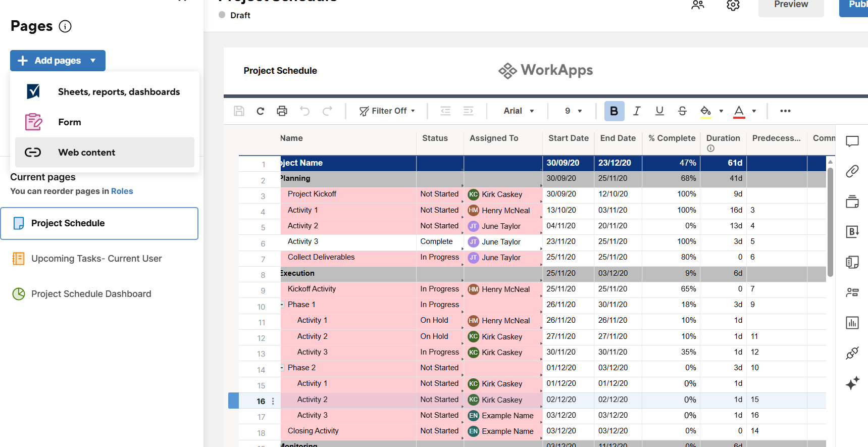Open the attachments paperclip icon

tap(852, 171)
